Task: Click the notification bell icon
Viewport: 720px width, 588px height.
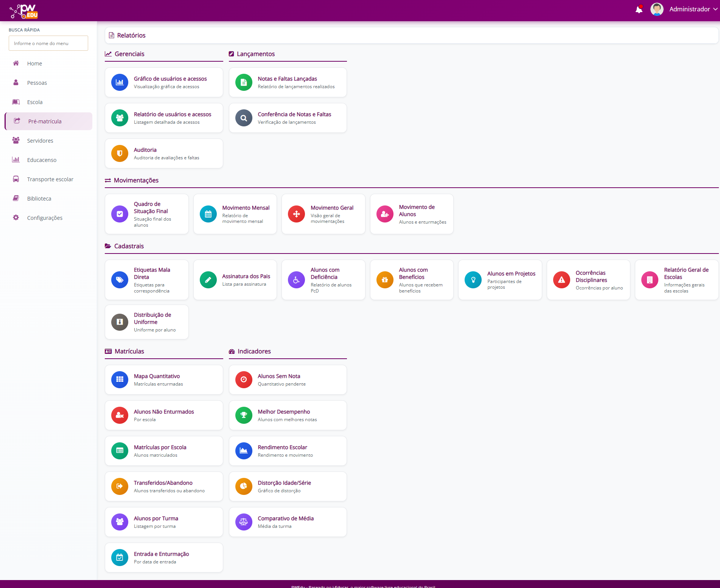Action: coord(639,9)
